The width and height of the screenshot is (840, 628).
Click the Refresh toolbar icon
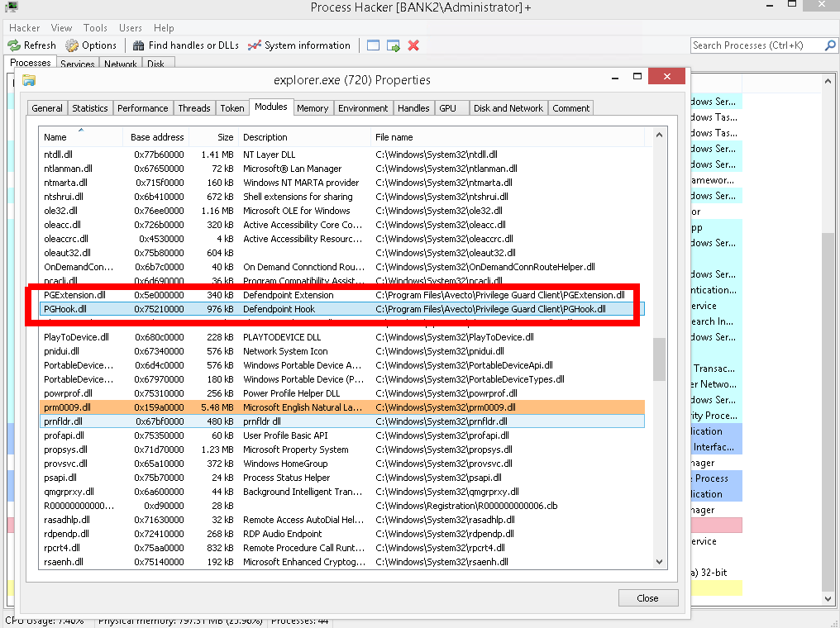pyautogui.click(x=15, y=45)
